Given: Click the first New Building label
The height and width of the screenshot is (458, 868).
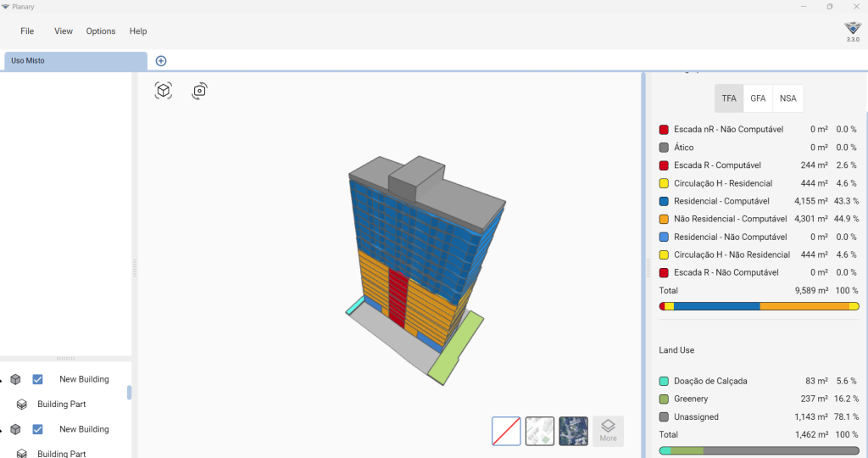Looking at the screenshot, I should [84, 379].
